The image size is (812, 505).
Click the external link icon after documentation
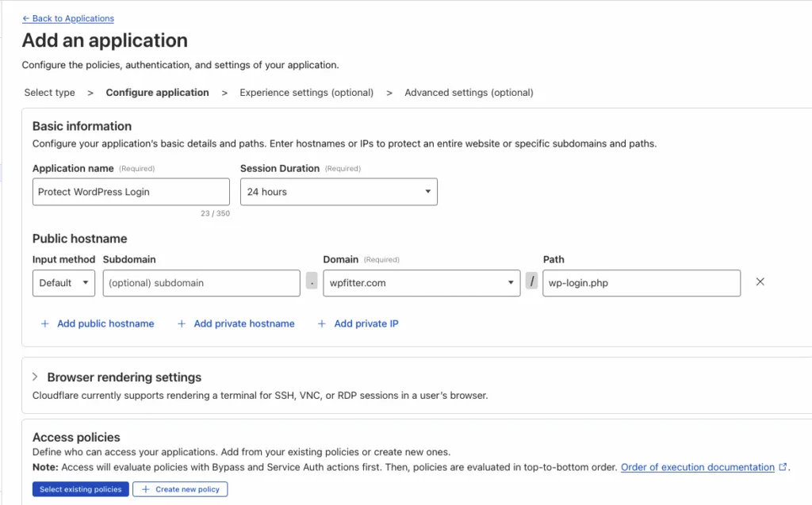(x=781, y=467)
